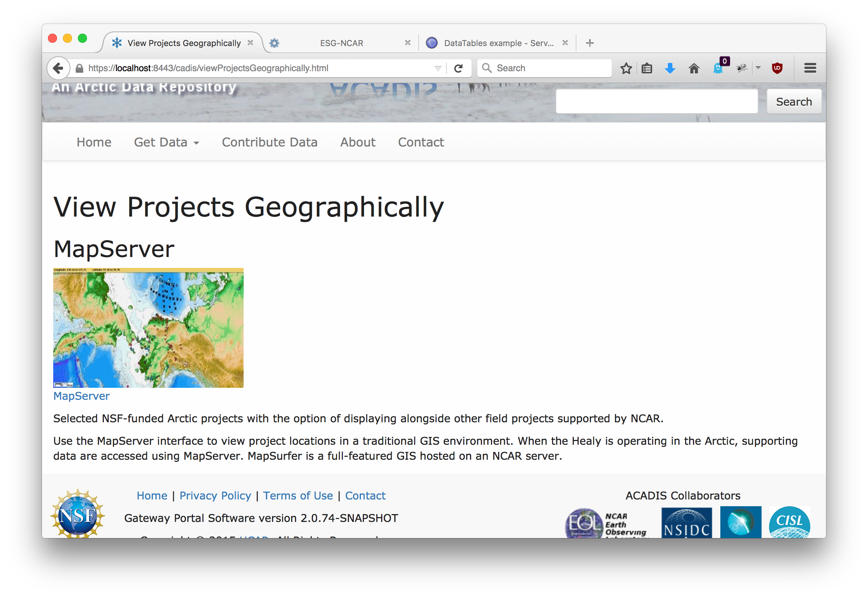The width and height of the screenshot is (868, 598).
Task: Click the Ghostery ghost extension icon
Action: (x=718, y=68)
